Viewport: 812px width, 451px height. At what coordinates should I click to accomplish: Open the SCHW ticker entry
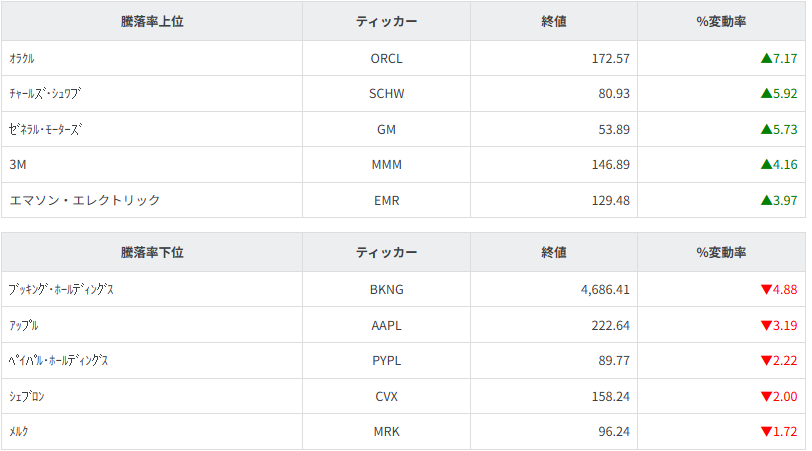386,94
